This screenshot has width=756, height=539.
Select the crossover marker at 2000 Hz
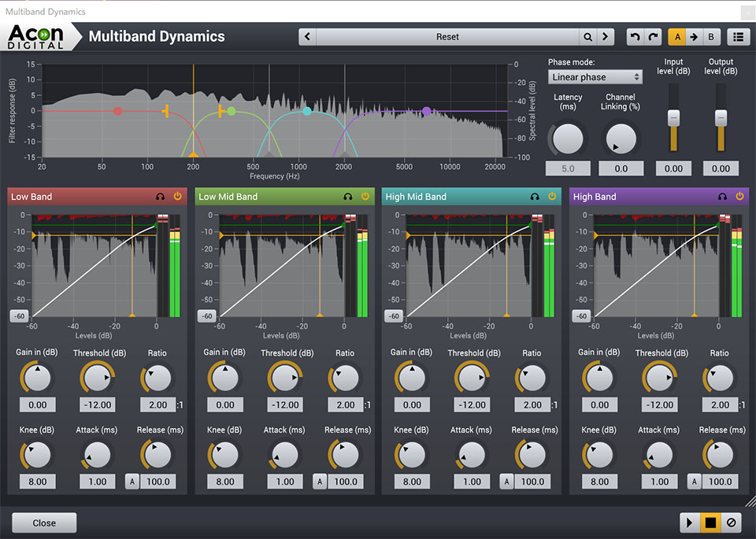[x=345, y=154]
